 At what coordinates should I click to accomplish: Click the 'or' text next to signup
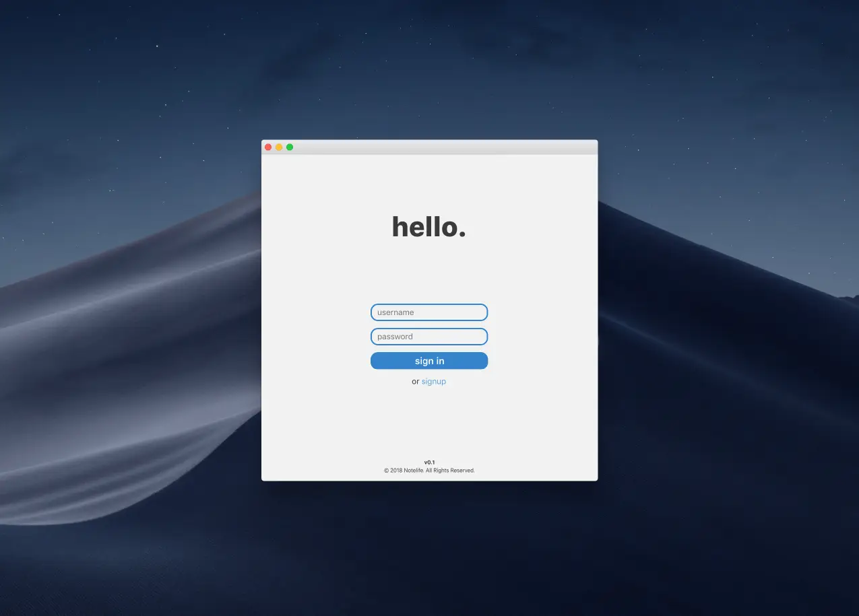416,381
